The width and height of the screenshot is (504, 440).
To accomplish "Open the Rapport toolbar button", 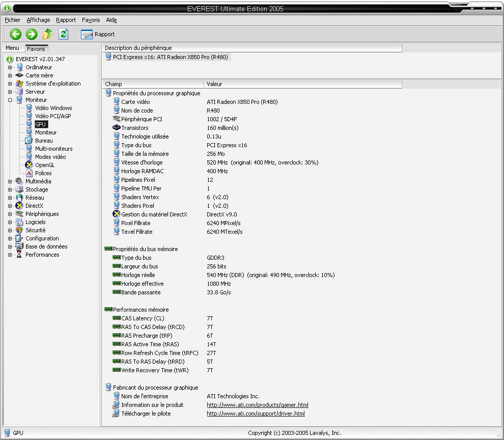I will [x=98, y=34].
